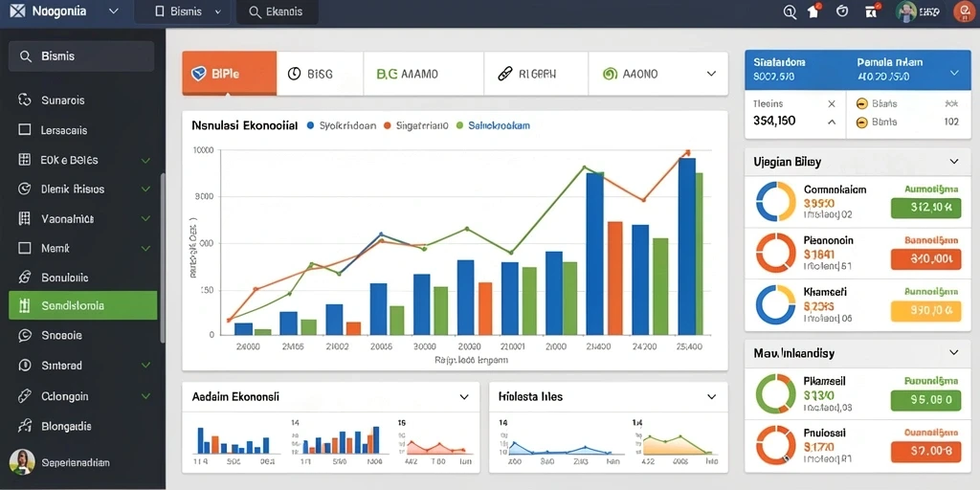Click the search magnifier icon in top bar
The height and width of the screenshot is (490, 980).
coord(790,11)
